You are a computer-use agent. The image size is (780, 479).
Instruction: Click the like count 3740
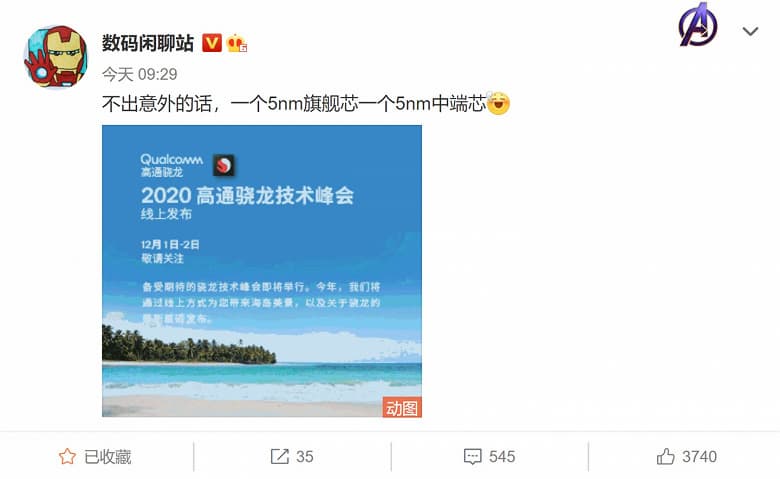pos(699,456)
